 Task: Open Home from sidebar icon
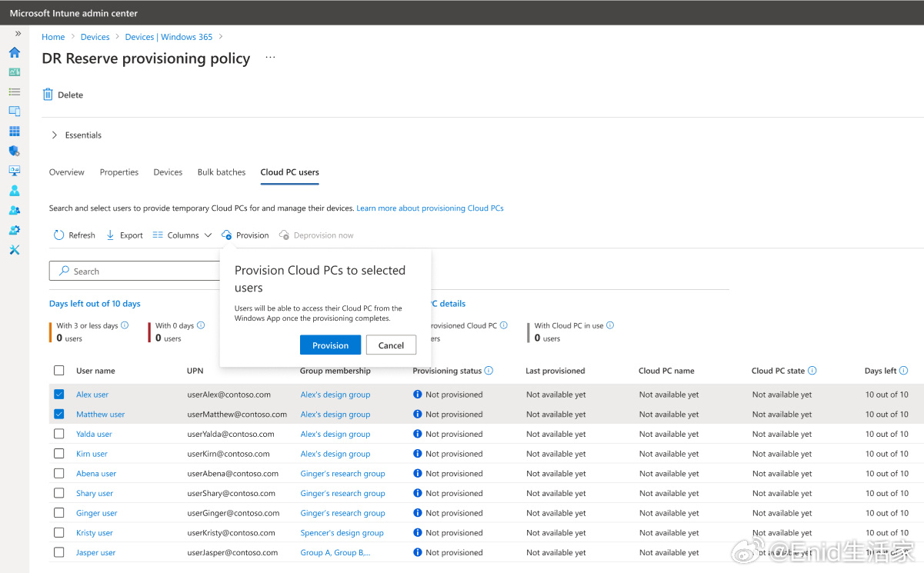coord(14,53)
